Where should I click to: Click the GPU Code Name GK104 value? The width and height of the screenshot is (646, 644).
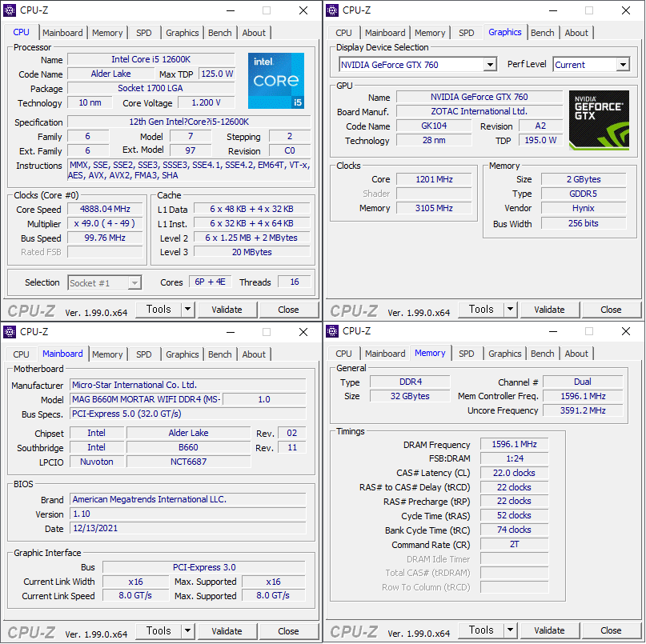(434, 126)
